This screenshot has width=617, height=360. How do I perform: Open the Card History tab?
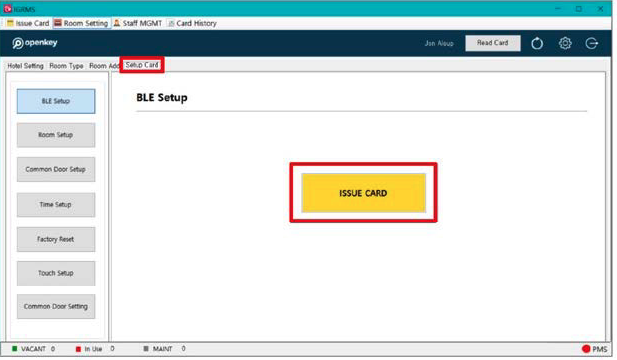[192, 23]
